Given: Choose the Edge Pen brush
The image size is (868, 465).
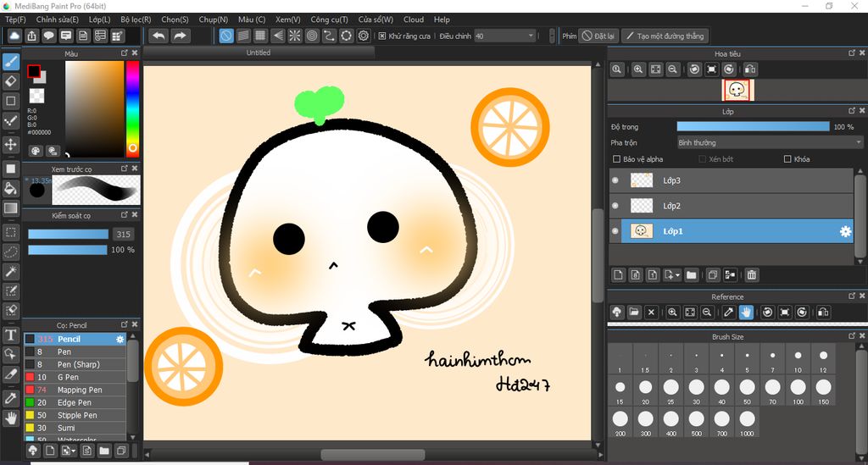Looking at the screenshot, I should click(x=75, y=402).
